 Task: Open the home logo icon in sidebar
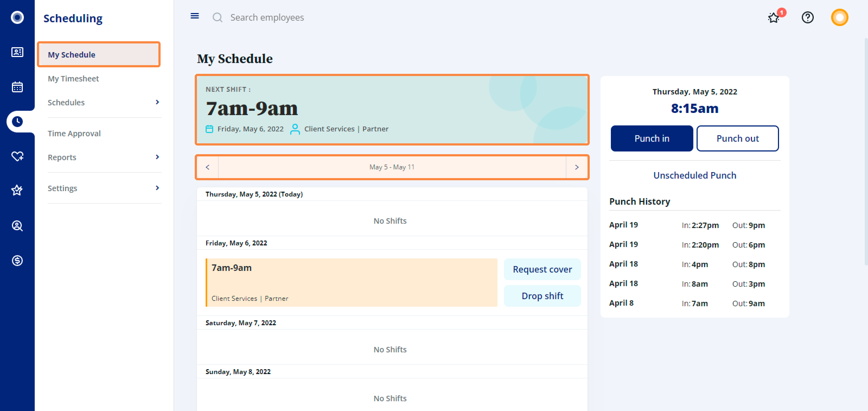point(17,17)
